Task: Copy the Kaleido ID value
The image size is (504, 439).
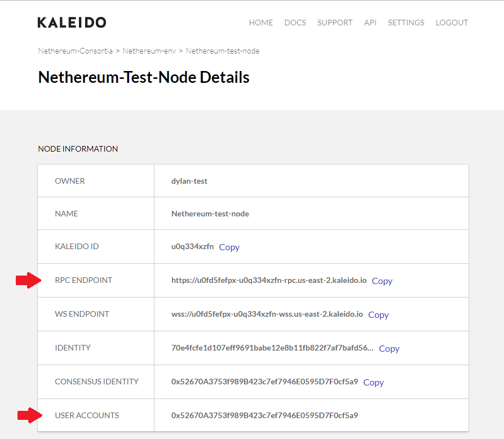Action: [x=229, y=247]
